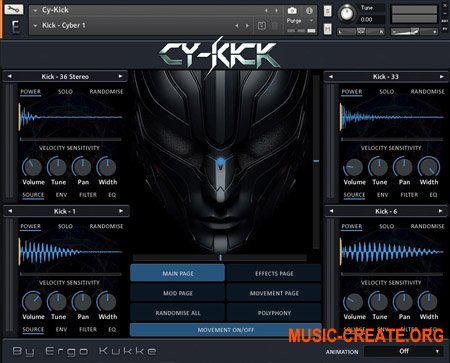Load previous sample for Kick - 33
This screenshot has height=363, width=450.
[331, 77]
